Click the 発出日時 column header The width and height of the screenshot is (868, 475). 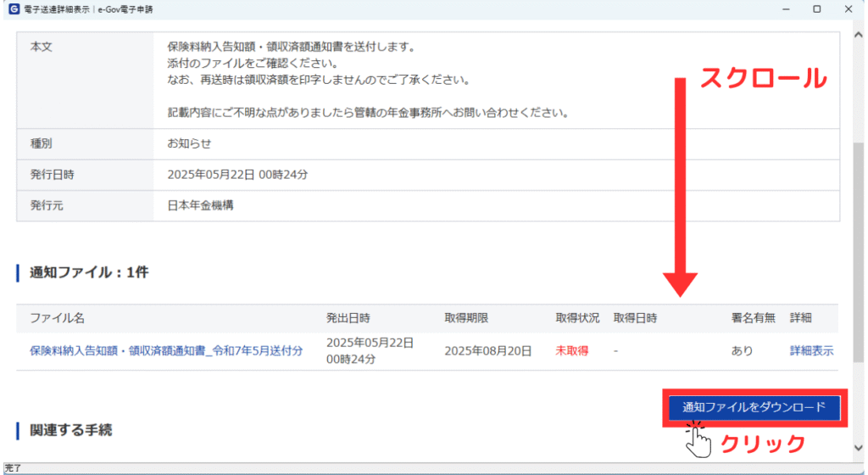(348, 318)
